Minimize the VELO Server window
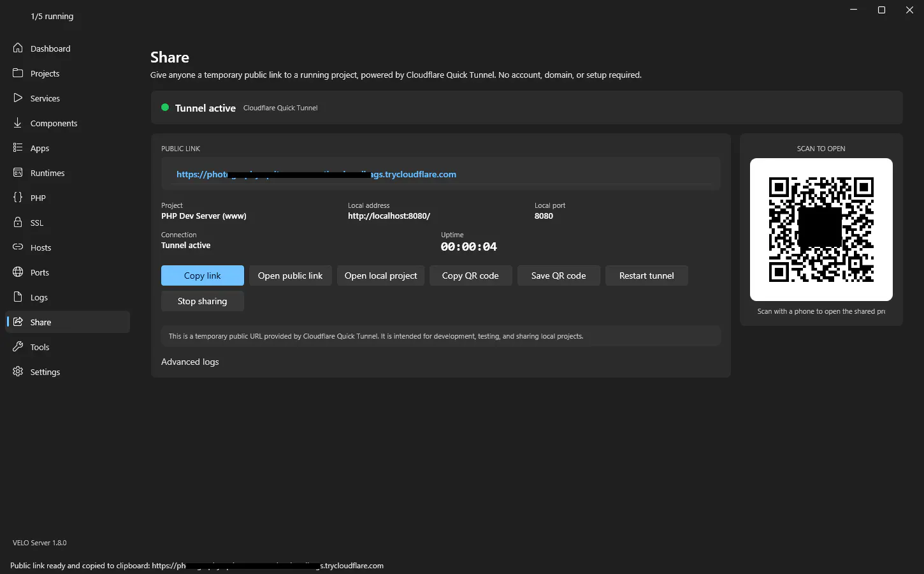The height and width of the screenshot is (574, 924). point(854,10)
